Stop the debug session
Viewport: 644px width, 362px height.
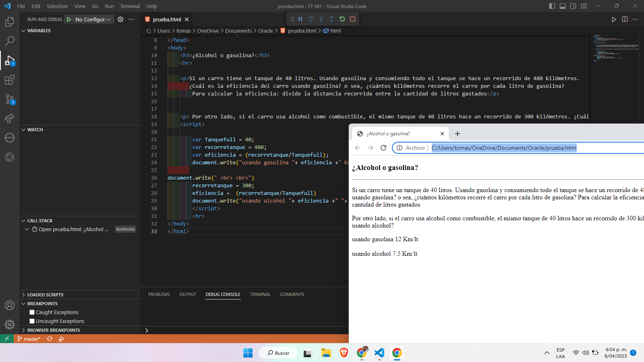pos(353,19)
